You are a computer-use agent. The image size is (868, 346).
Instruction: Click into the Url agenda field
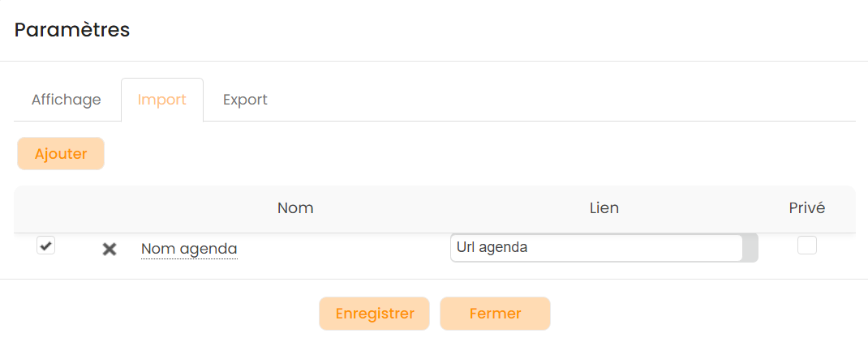[596, 248]
